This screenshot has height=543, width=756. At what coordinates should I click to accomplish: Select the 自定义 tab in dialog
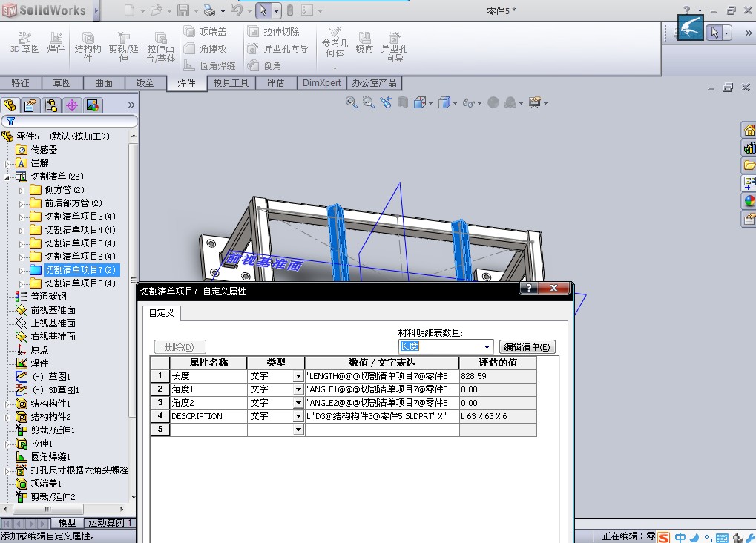162,313
